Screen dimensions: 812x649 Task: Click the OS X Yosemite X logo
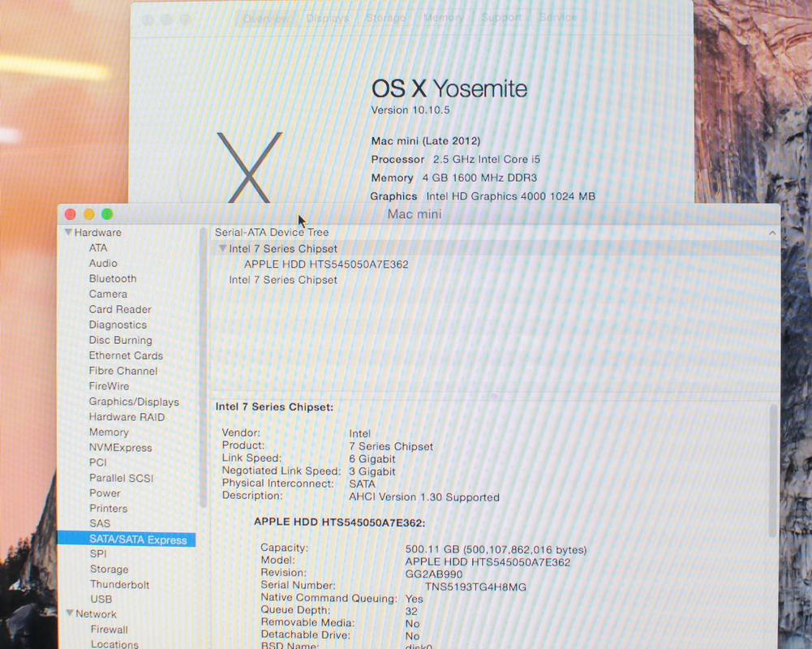point(250,167)
